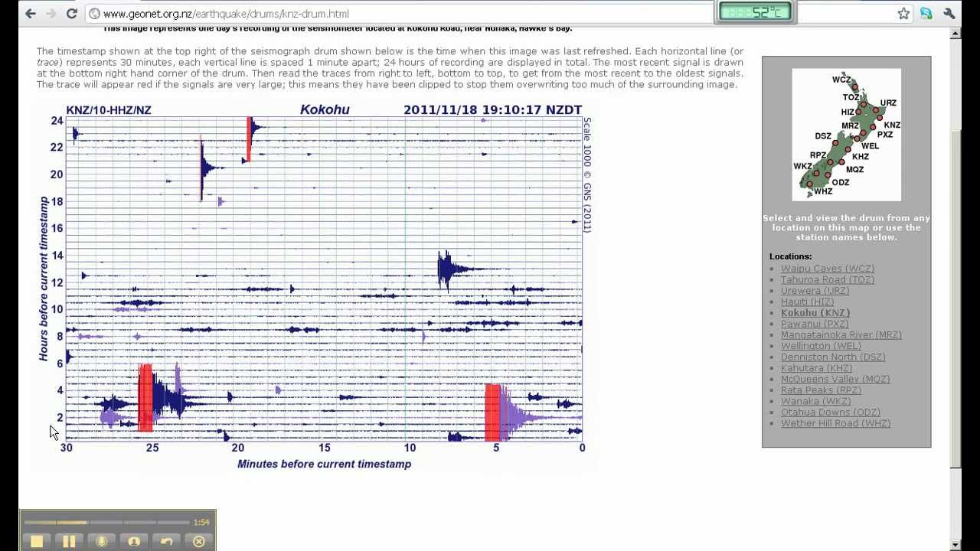Click the 52°C temperature widget
The height and width of the screenshot is (551, 980).
755,12
